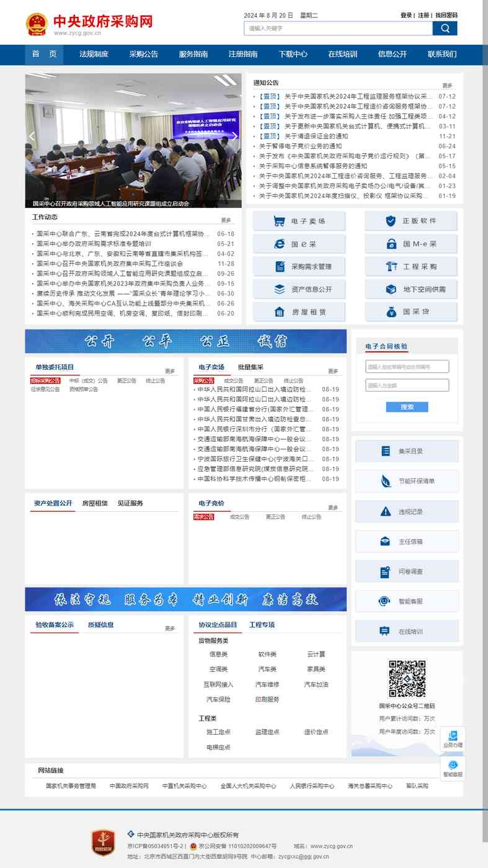Image resolution: width=488 pixels, height=868 pixels.
Task: Click the 国采中心 WeChat QR code
Action: (407, 679)
